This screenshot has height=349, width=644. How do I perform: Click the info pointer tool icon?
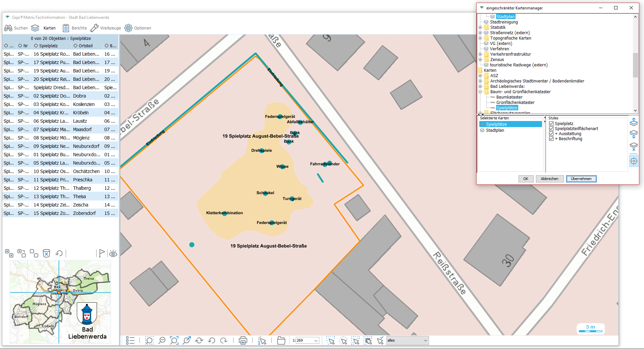pos(262,341)
